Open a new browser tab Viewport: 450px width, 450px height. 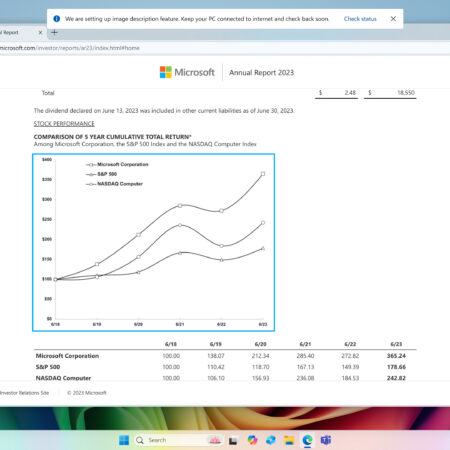click(x=54, y=32)
